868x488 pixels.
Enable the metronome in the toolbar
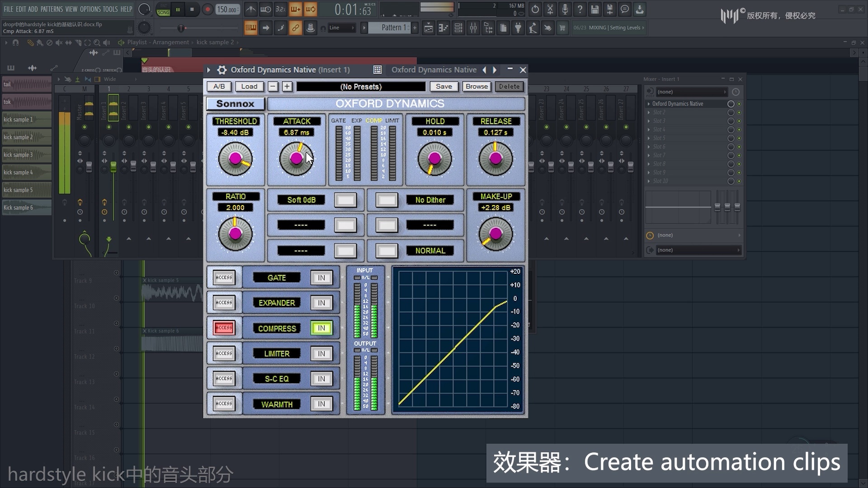(251, 9)
